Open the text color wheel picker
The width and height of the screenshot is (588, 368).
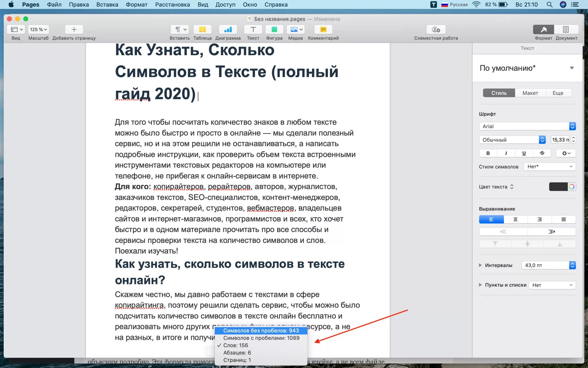pyautogui.click(x=571, y=187)
